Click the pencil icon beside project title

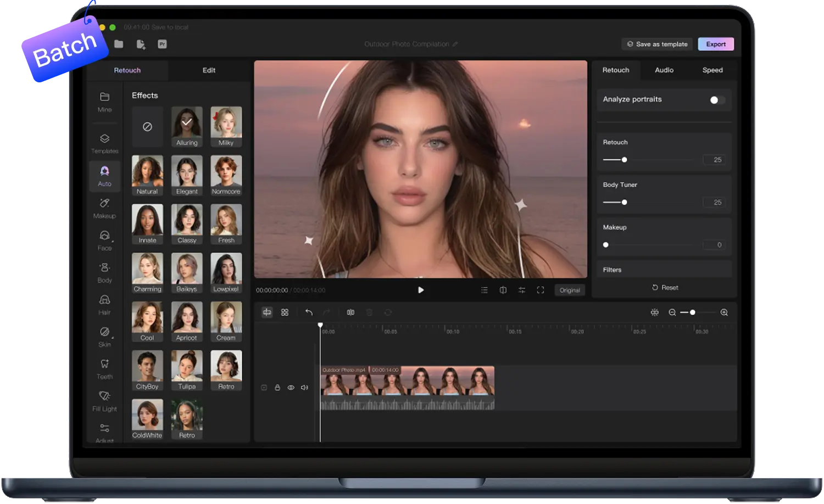point(455,44)
